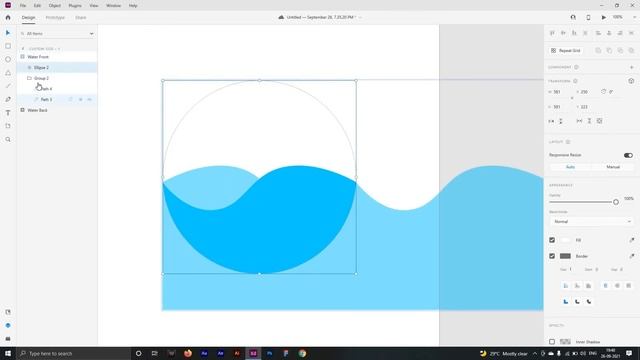This screenshot has width=640, height=360.
Task: Click the add component plus icon
Action: coord(631,67)
